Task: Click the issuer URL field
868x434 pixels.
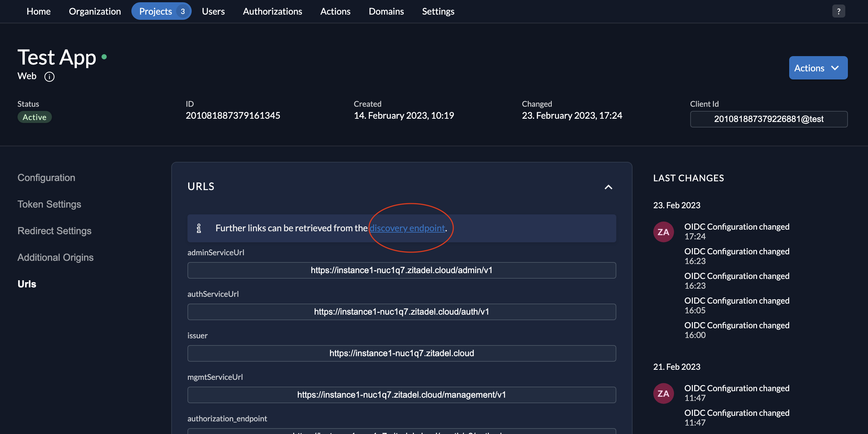Action: point(401,353)
